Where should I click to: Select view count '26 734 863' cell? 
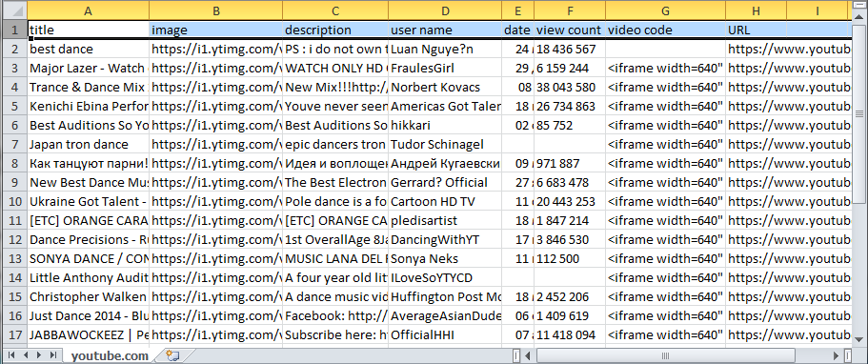pyautogui.click(x=570, y=107)
